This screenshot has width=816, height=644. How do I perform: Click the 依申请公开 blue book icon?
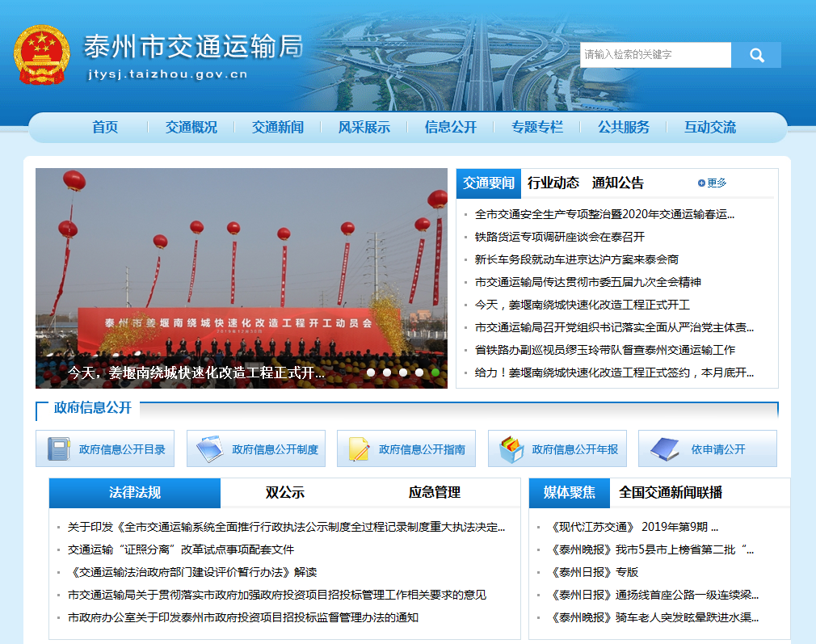pos(664,449)
